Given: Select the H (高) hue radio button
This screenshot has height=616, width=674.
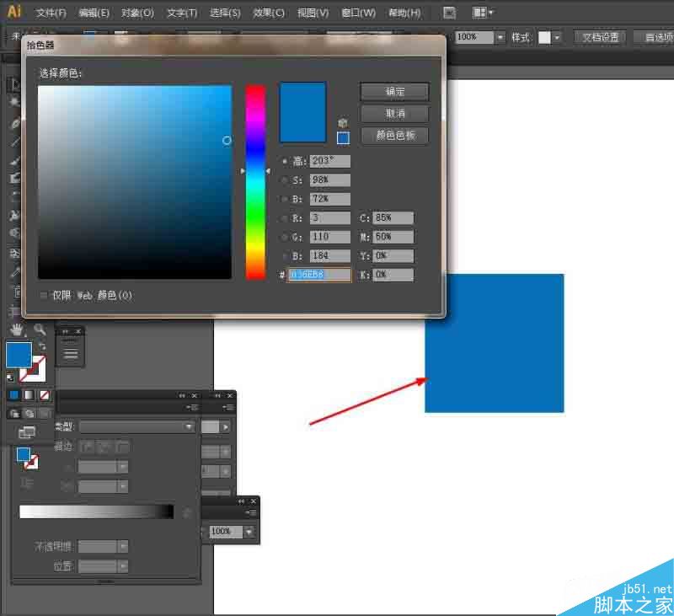Looking at the screenshot, I should 284,161.
